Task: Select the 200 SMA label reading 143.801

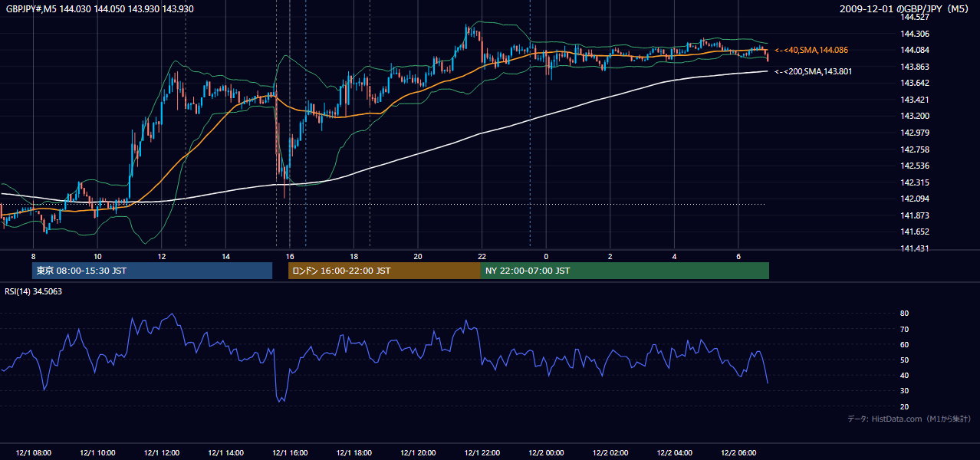Action: (814, 71)
